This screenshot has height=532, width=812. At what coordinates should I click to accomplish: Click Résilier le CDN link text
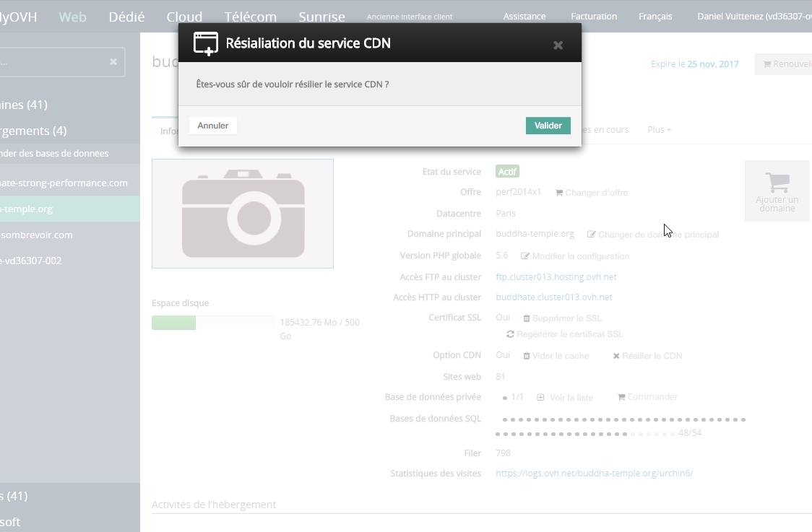[x=652, y=356]
